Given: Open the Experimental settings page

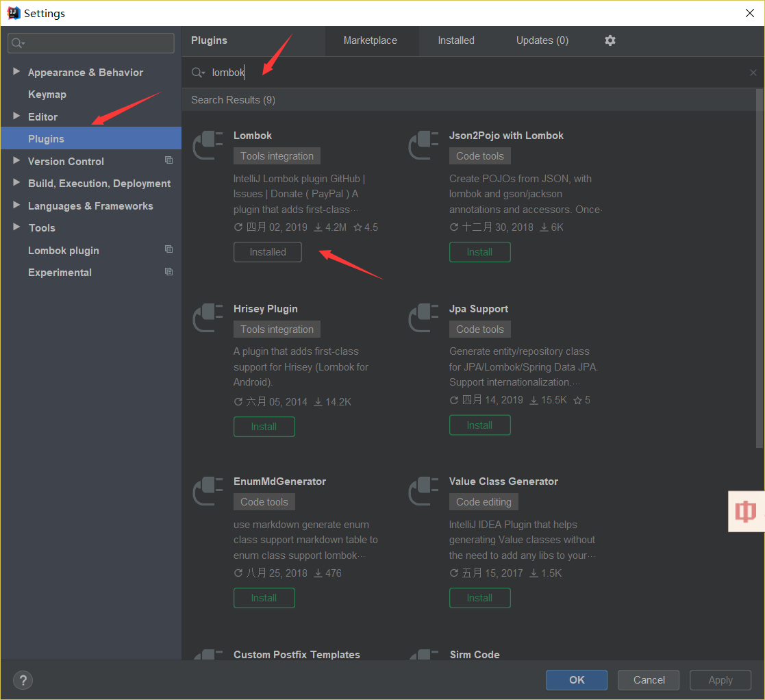Looking at the screenshot, I should tap(60, 272).
